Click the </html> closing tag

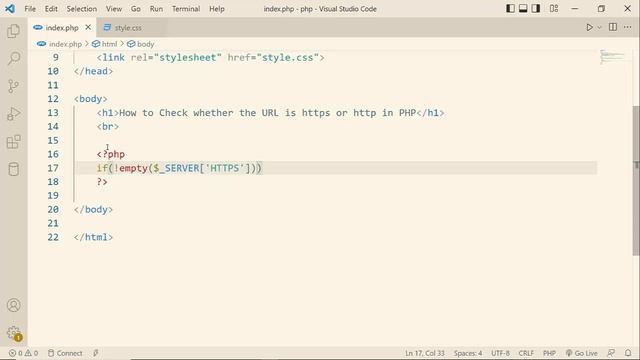(x=93, y=237)
